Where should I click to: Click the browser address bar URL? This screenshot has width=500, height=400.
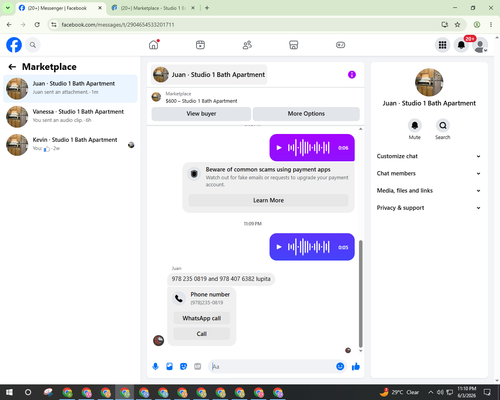point(118,25)
